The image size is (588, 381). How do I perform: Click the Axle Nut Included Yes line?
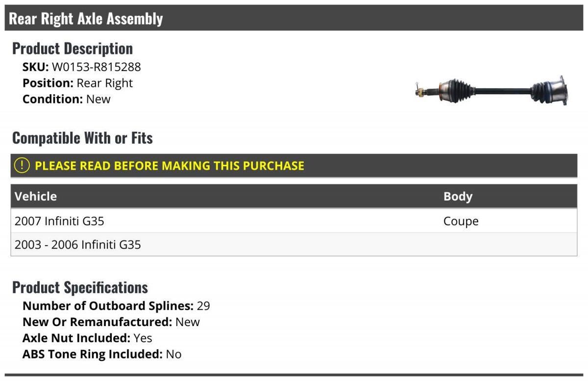click(x=87, y=338)
